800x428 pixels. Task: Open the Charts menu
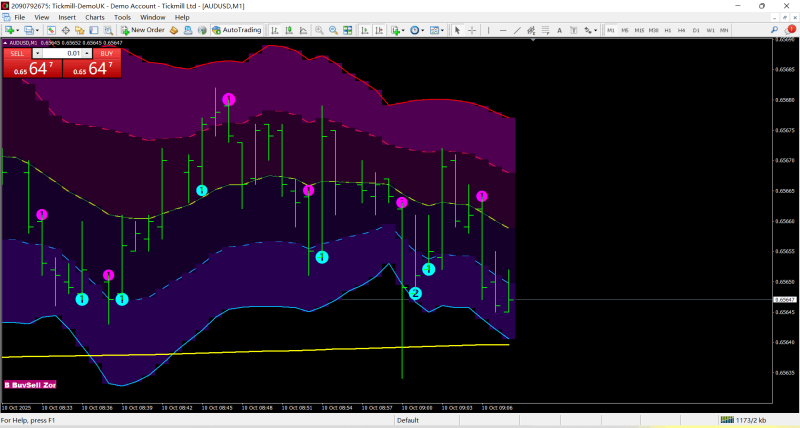click(94, 17)
